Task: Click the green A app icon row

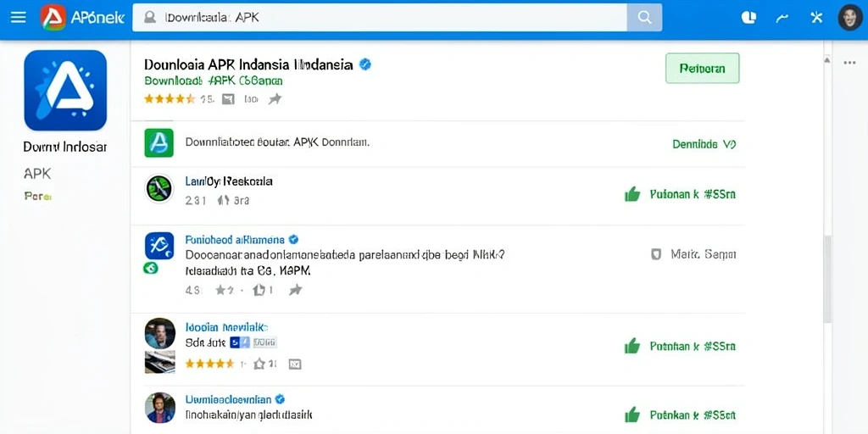Action: (x=159, y=142)
